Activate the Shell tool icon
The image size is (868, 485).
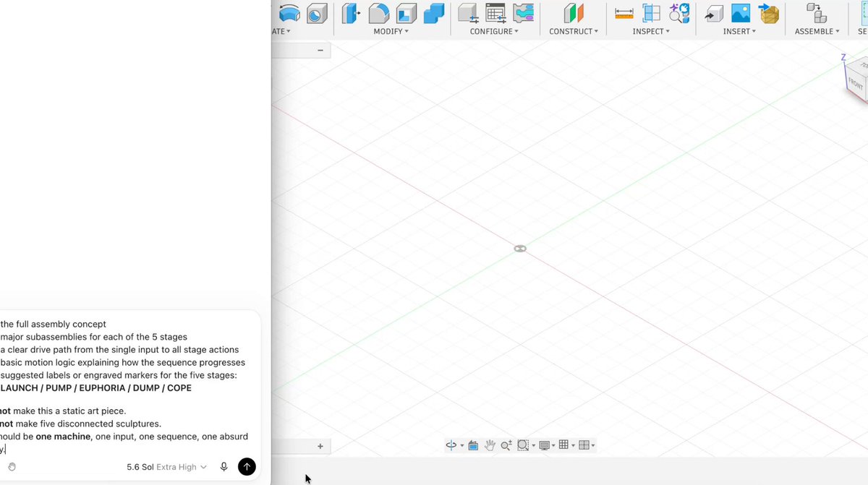coord(407,13)
